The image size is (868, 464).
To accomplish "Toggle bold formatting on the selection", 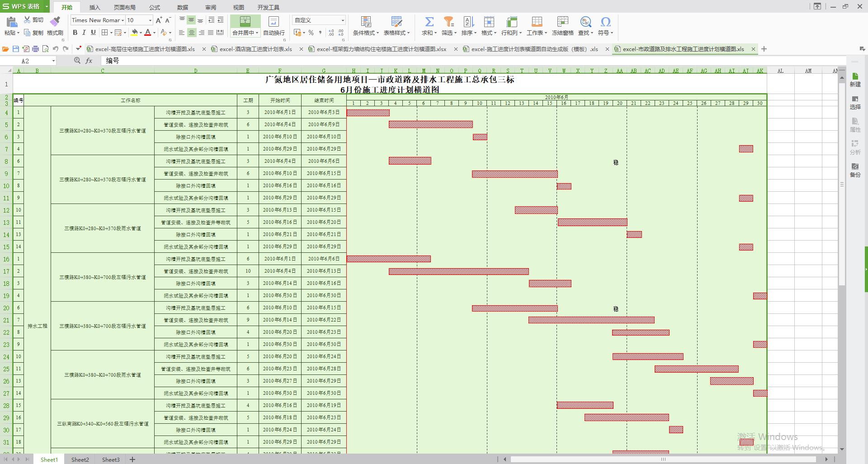I will (75, 33).
